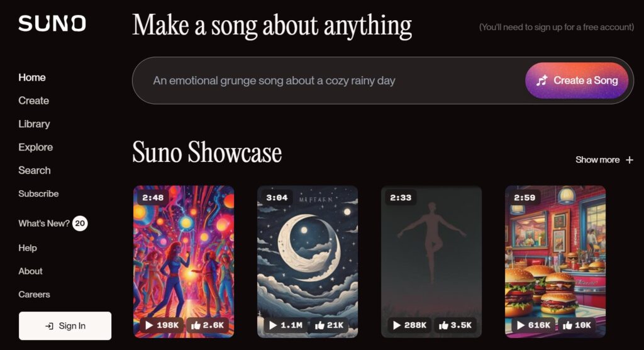Go to the Create page in sidebar
The width and height of the screenshot is (644, 350).
(34, 100)
